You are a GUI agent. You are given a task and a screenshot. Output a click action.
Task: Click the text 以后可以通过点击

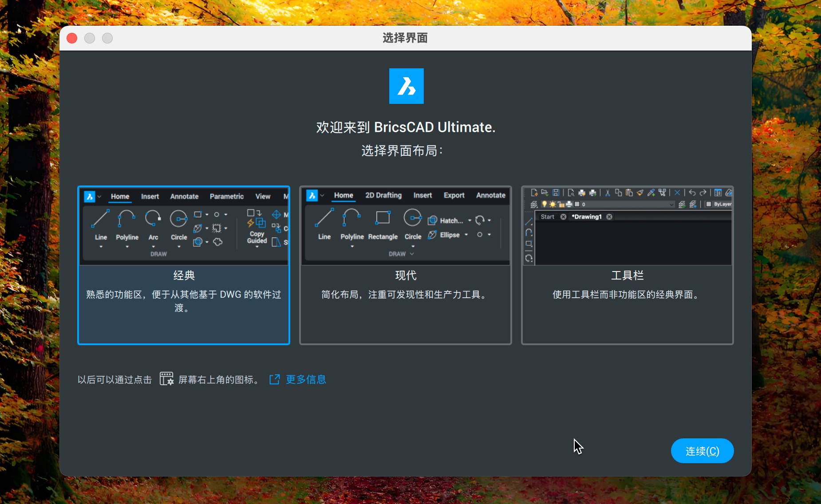(x=114, y=379)
